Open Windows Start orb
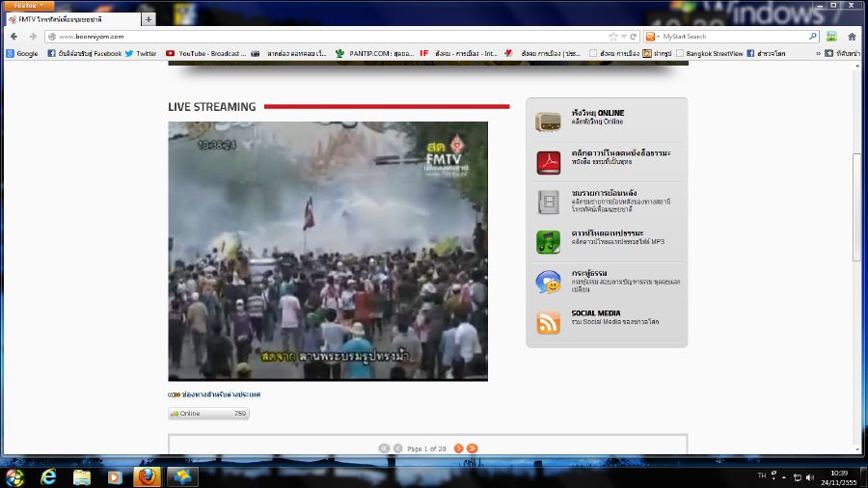The image size is (868, 488). point(14,476)
